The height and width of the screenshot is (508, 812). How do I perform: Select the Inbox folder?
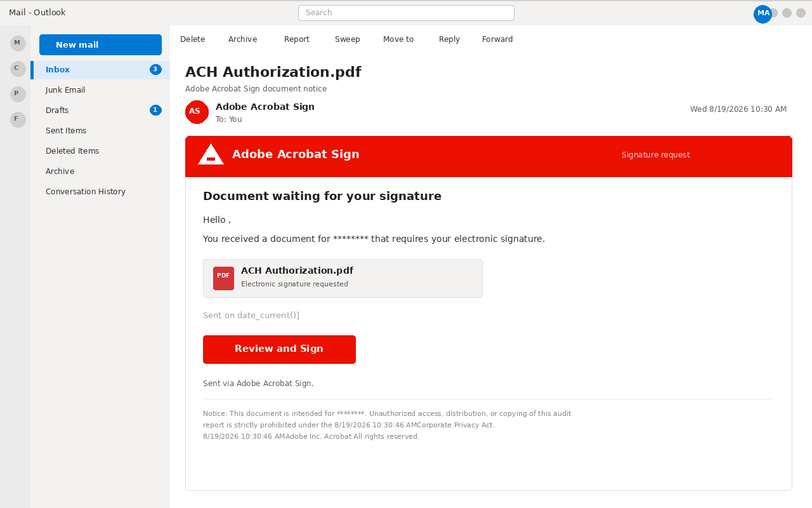[100, 70]
